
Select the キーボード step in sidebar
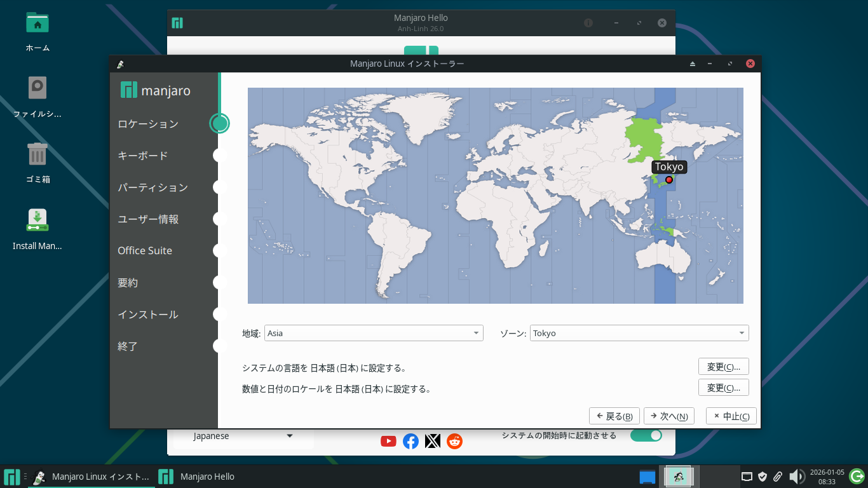pos(143,156)
